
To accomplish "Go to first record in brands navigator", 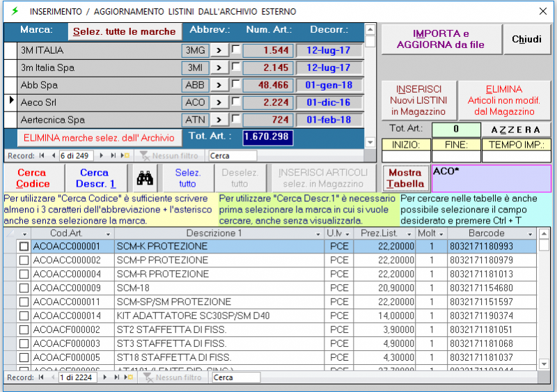I will point(42,155).
